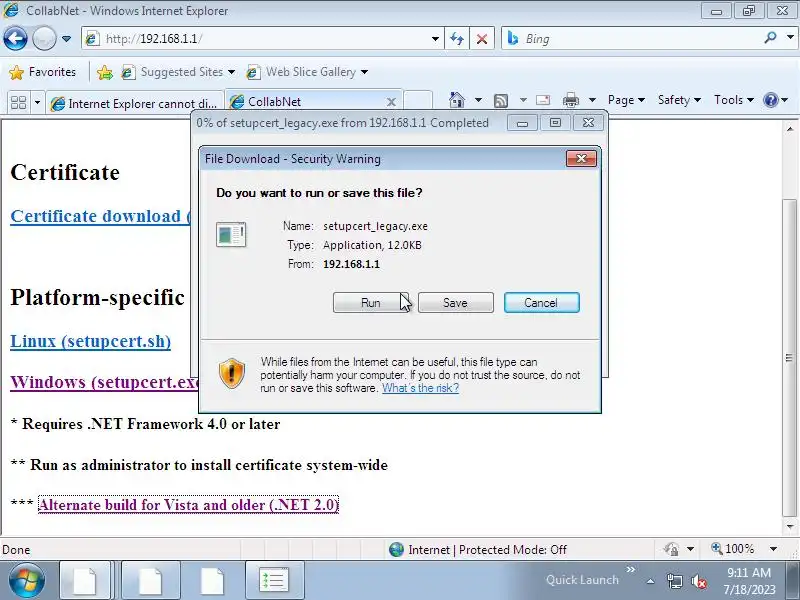Click Run in the security warning
Image resolution: width=800 pixels, height=600 pixels.
click(x=370, y=303)
